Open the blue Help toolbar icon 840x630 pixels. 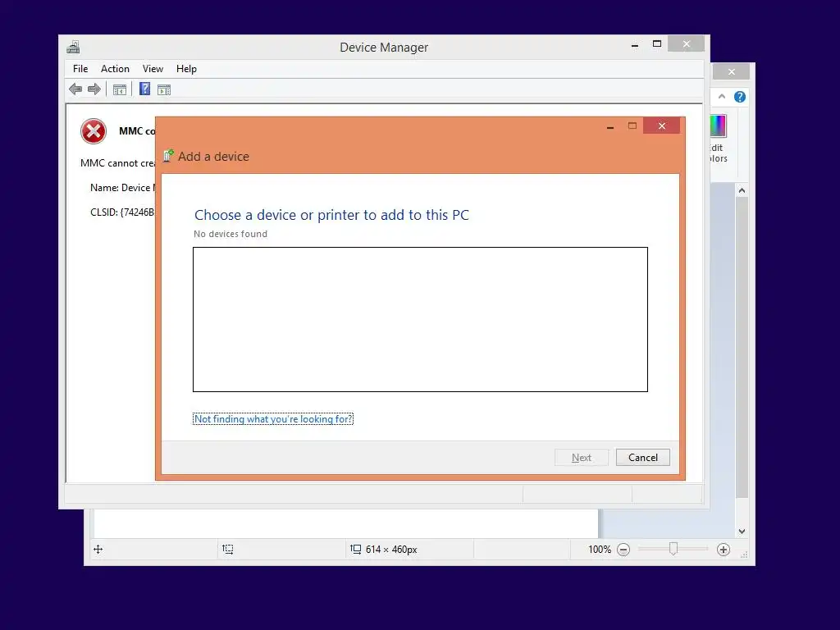tap(144, 89)
